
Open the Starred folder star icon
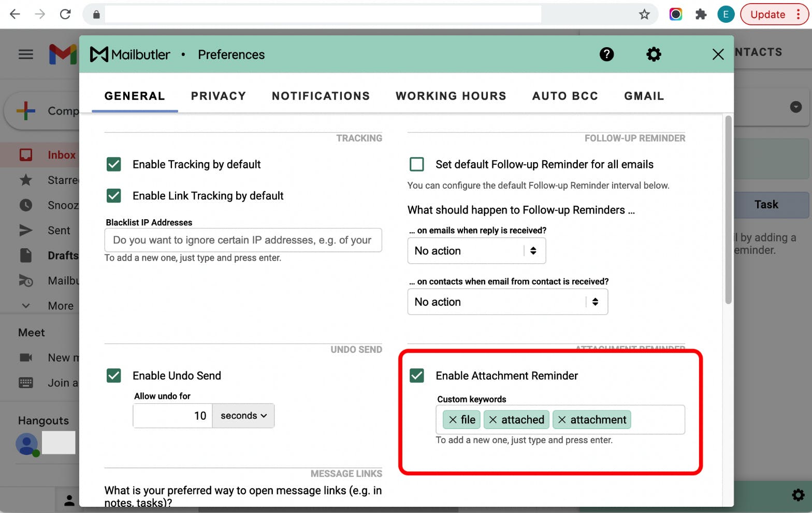[26, 180]
